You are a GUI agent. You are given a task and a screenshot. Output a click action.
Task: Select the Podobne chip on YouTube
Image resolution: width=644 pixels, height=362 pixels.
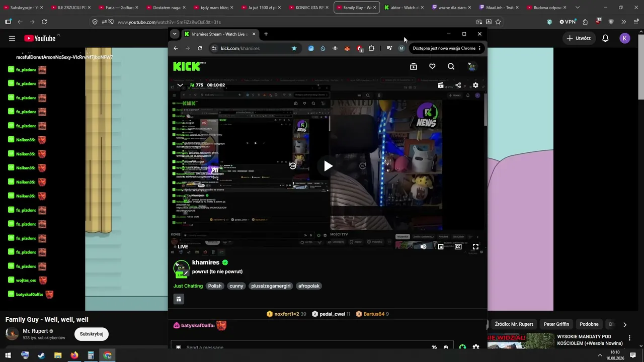tap(589, 324)
